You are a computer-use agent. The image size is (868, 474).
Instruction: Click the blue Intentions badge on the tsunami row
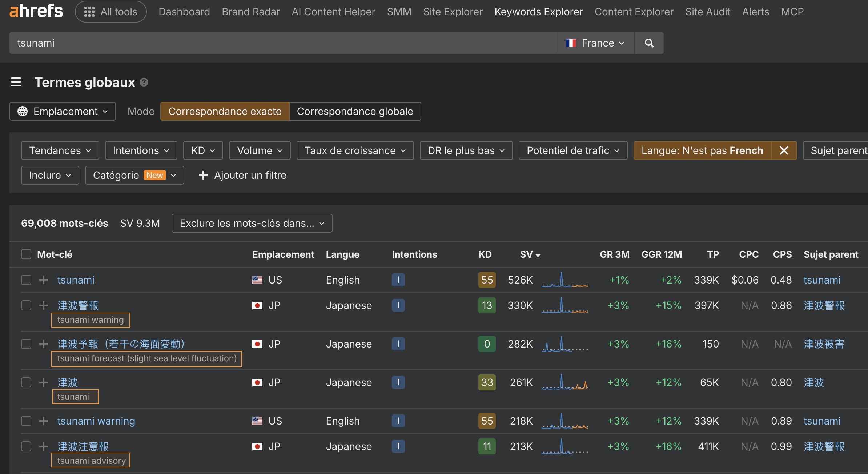[398, 280]
